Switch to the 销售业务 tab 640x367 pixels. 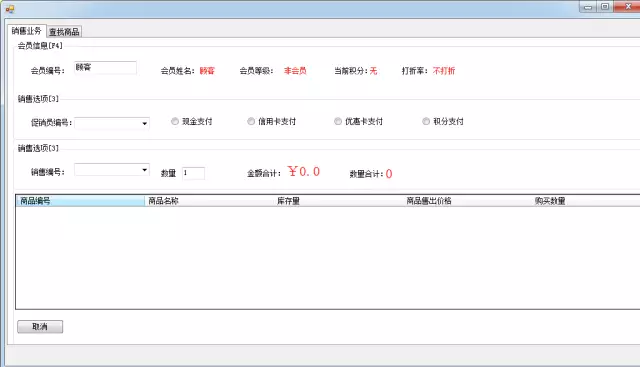[x=27, y=31]
